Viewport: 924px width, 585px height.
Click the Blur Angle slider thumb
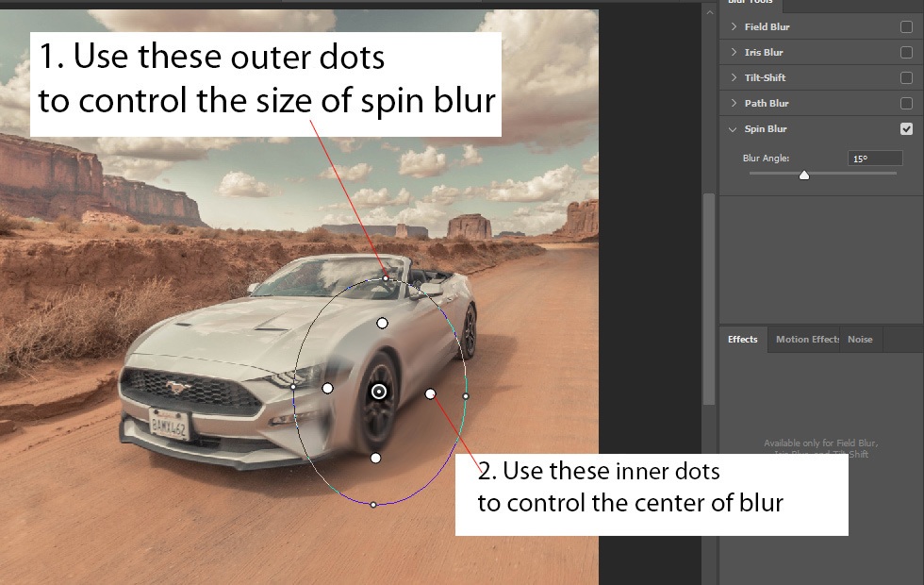(x=804, y=175)
